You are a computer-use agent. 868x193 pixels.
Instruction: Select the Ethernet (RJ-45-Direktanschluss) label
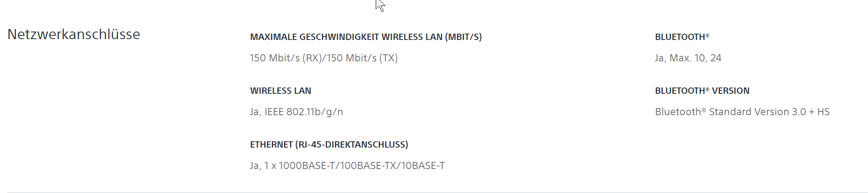[x=329, y=145]
